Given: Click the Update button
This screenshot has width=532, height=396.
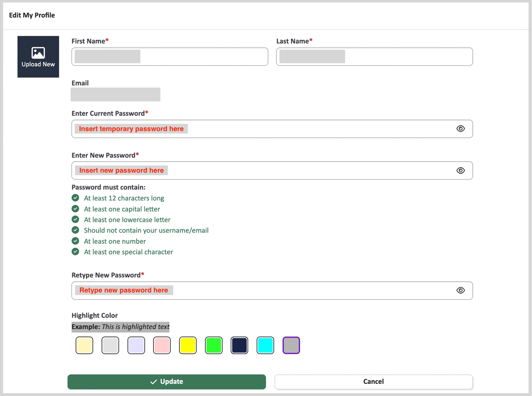Looking at the screenshot, I should pos(167,381).
